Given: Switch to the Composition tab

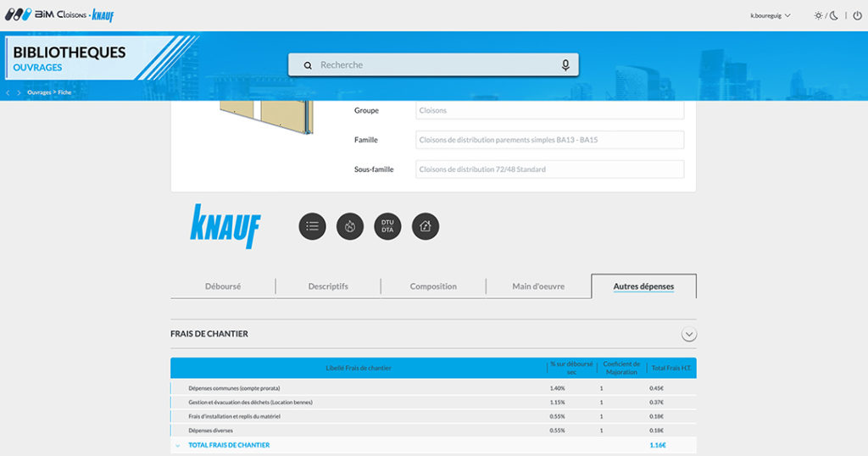Looking at the screenshot, I should [x=433, y=286].
